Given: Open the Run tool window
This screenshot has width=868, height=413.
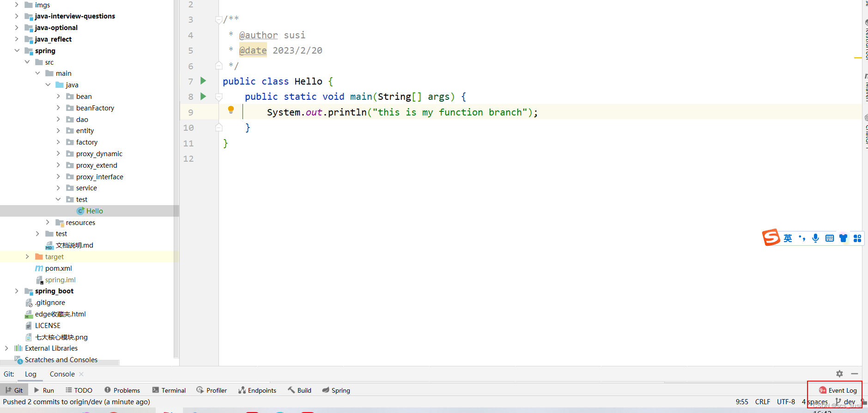Looking at the screenshot, I should pyautogui.click(x=44, y=390).
